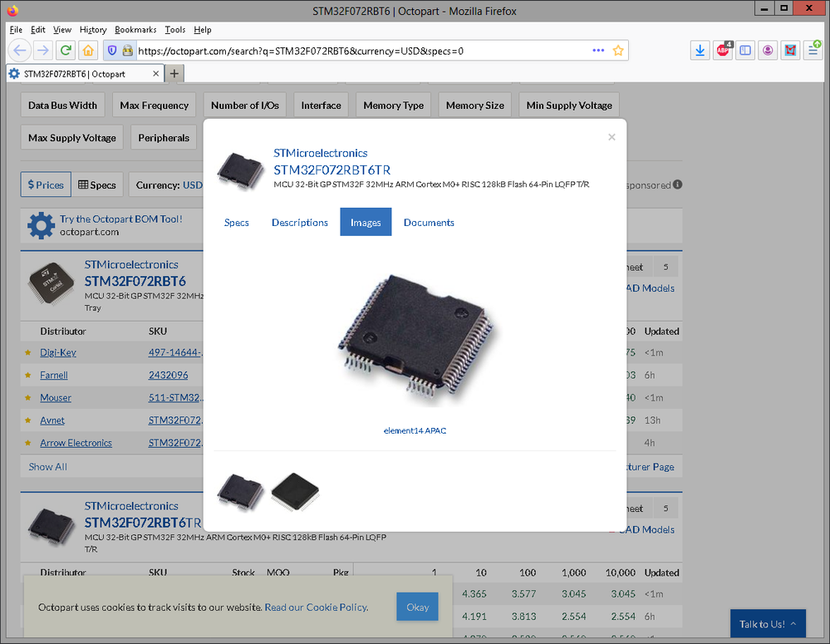Open the Firefox hamburger menu

click(x=813, y=51)
